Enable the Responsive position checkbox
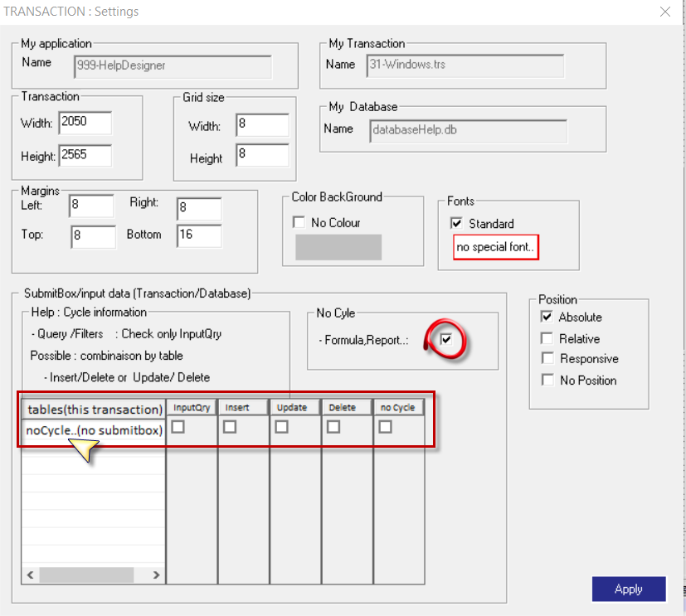 click(547, 358)
